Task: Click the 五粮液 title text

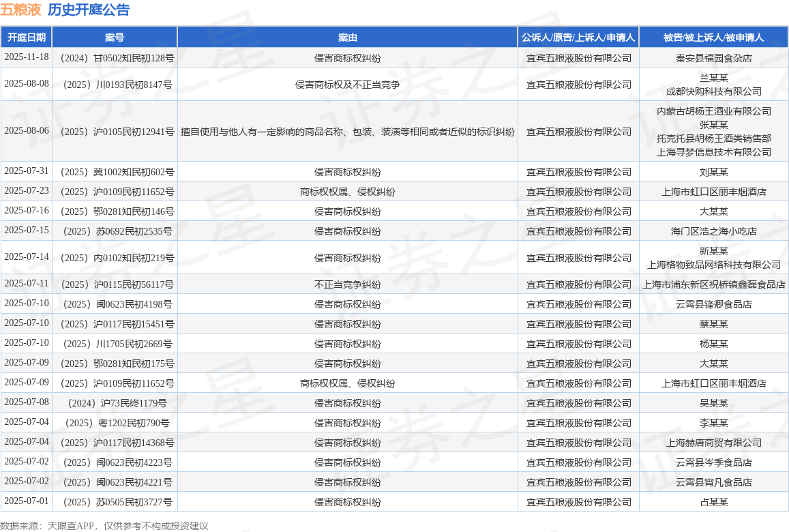Action: click(20, 10)
